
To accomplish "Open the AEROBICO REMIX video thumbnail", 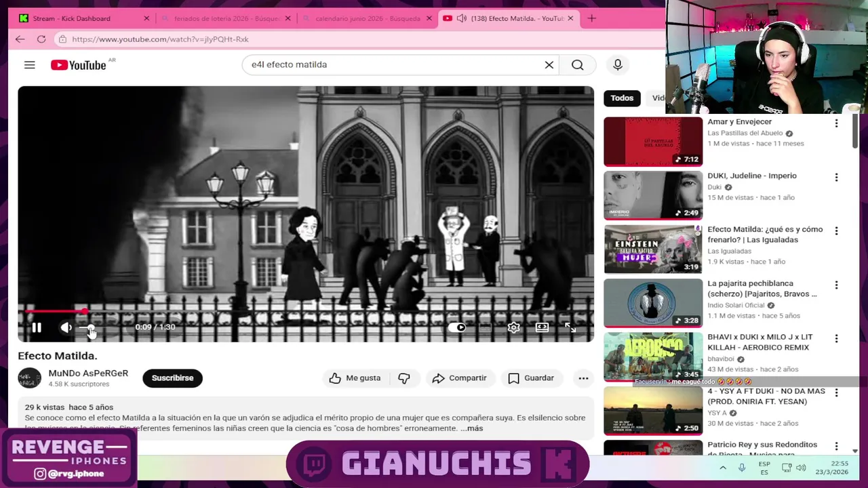I will tap(653, 357).
